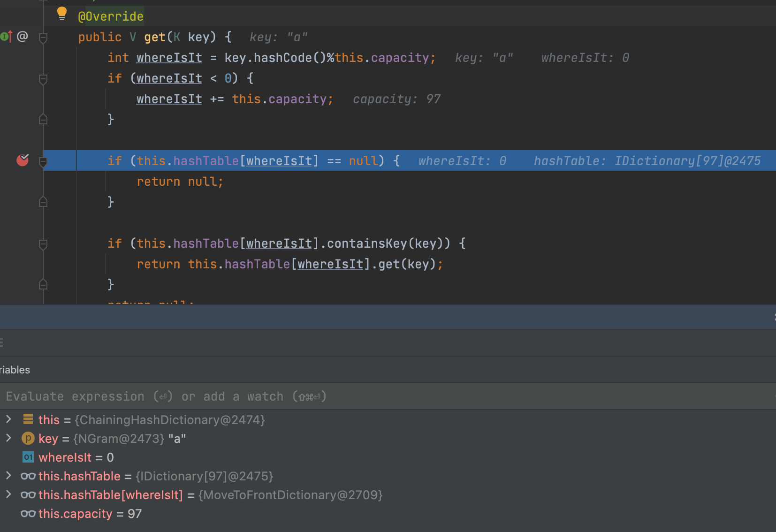Viewport: 776px width, 532px height.
Task: Click the stacked-bars icon next to 'this' variable
Action: (x=28, y=419)
